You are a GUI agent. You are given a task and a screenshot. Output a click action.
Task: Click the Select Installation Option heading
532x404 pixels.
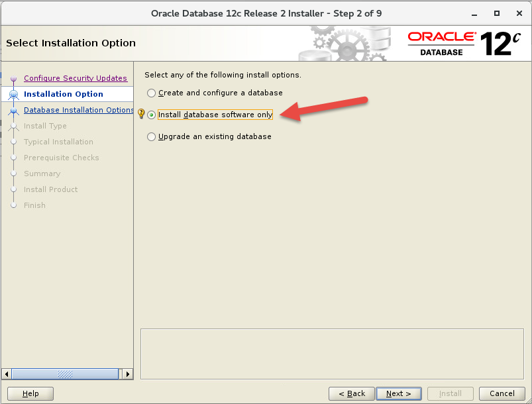point(71,43)
